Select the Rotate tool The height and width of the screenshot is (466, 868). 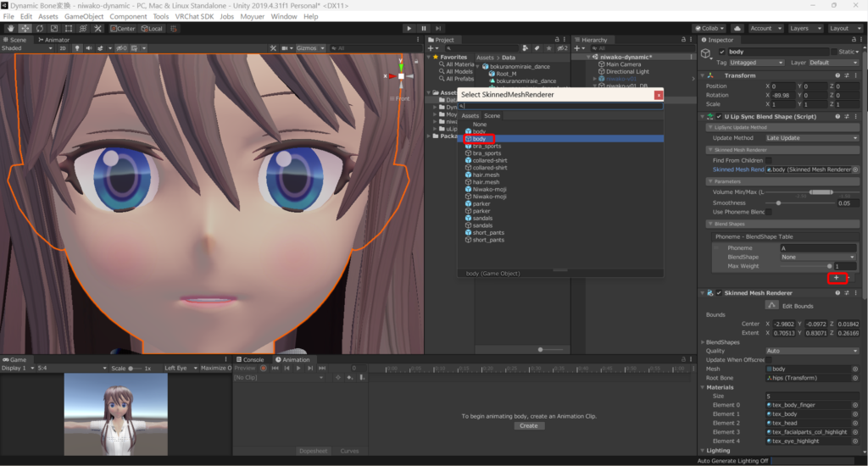40,28
